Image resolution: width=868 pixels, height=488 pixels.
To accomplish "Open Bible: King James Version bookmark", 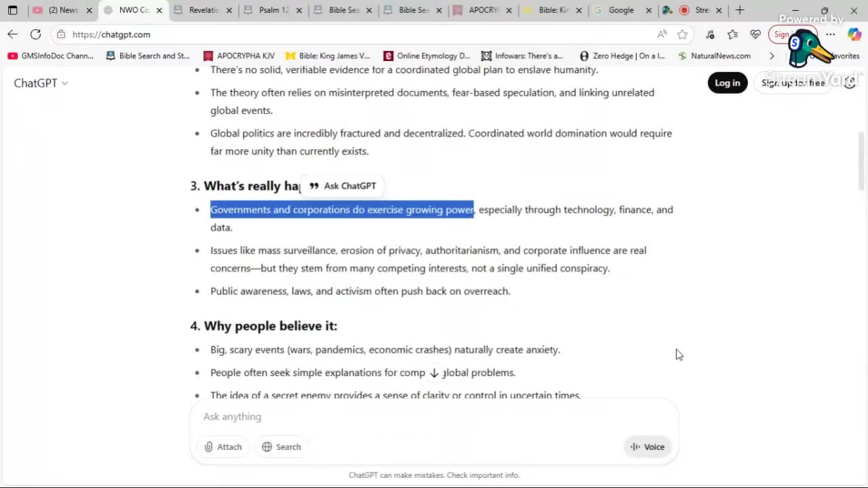I will click(328, 56).
